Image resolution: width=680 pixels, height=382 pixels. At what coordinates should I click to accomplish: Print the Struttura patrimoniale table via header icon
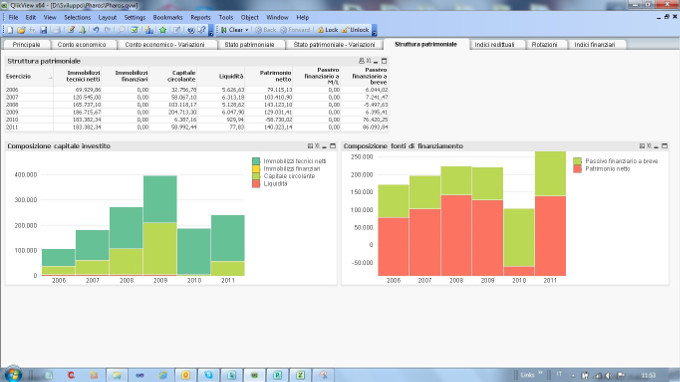tap(361, 61)
